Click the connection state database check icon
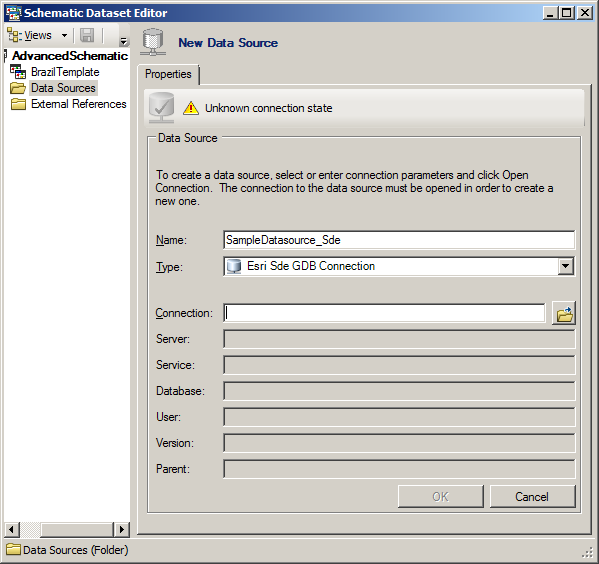 pyautogui.click(x=161, y=108)
